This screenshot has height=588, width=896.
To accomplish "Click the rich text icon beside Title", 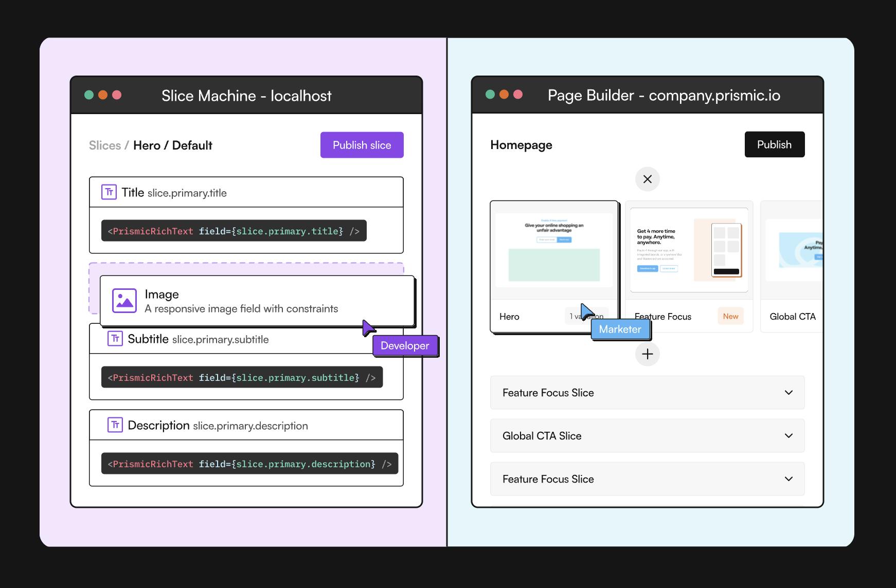I will pos(109,192).
